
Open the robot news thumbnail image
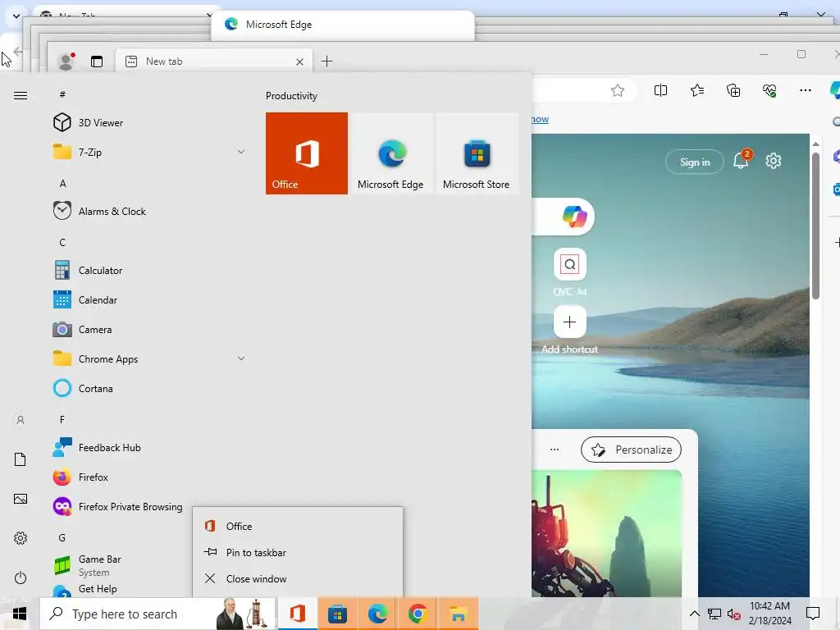pyautogui.click(x=607, y=533)
